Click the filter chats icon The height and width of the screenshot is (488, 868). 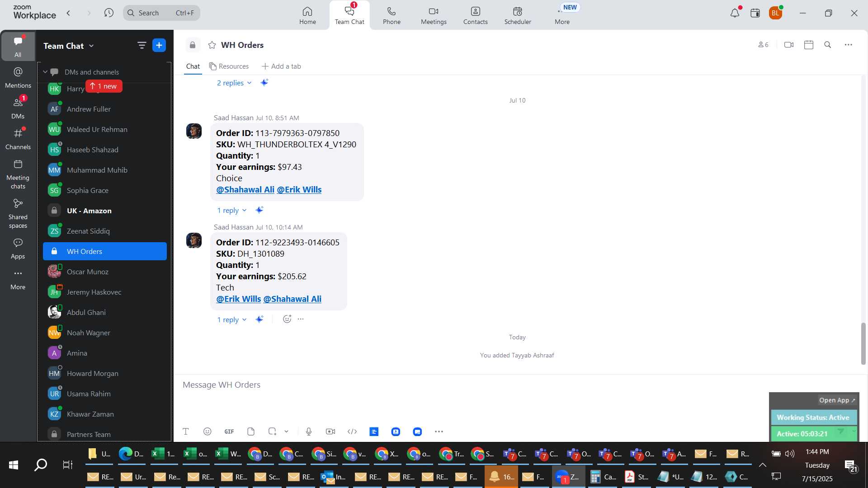(142, 45)
